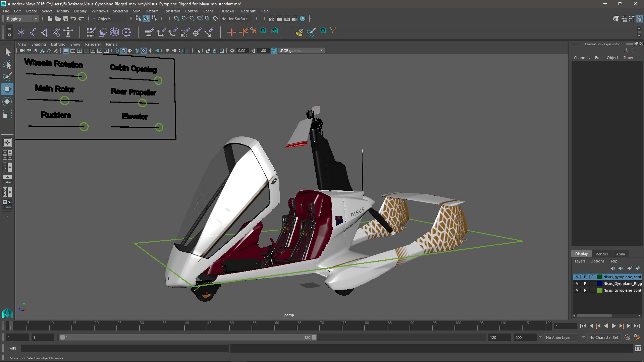Toggle the grid display icon
The height and width of the screenshot is (362, 644).
point(66,50)
